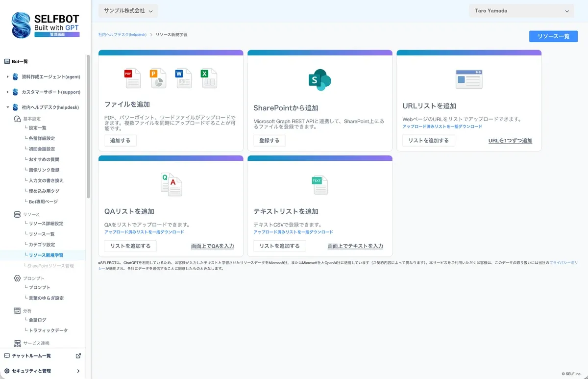The height and width of the screenshot is (379, 588).
Task: Open SharePointリソース管理 menu item
Action: [50, 266]
